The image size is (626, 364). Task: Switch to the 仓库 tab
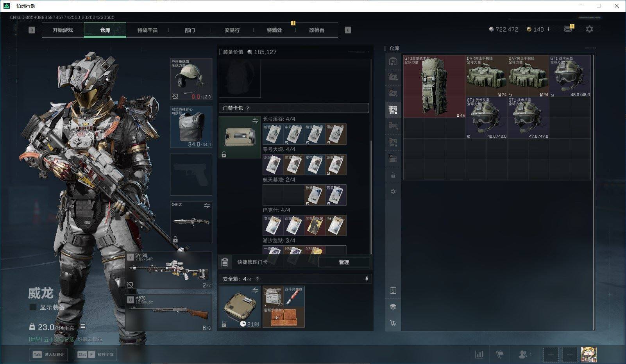(x=105, y=30)
